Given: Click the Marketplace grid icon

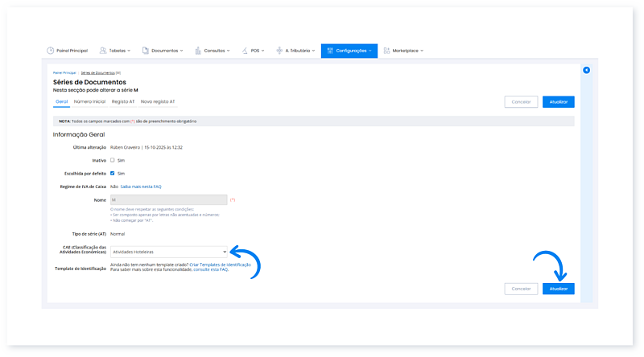Looking at the screenshot, I should (387, 51).
